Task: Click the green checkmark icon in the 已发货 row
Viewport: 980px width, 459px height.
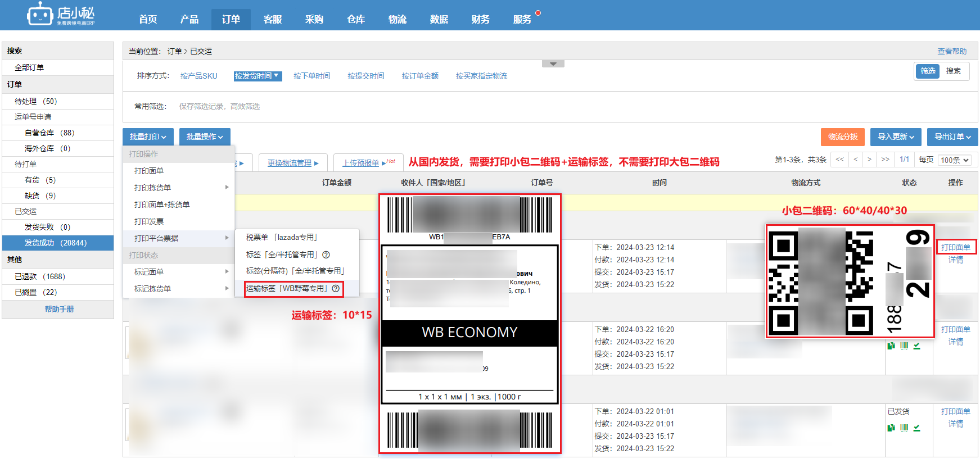Action: pos(917,428)
